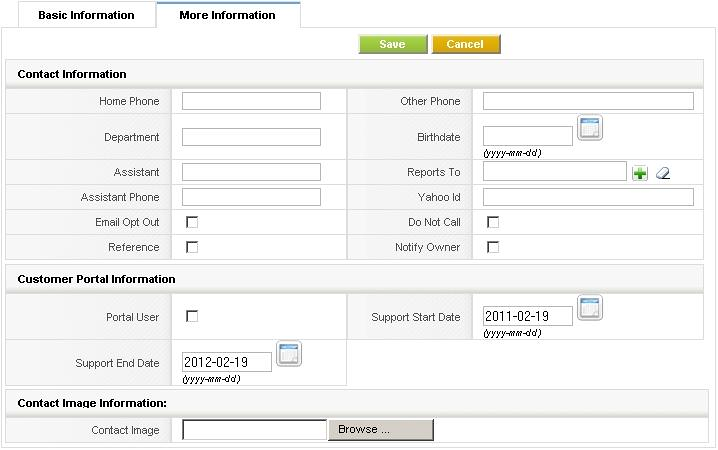Focus the Birthdate date field

tap(528, 136)
